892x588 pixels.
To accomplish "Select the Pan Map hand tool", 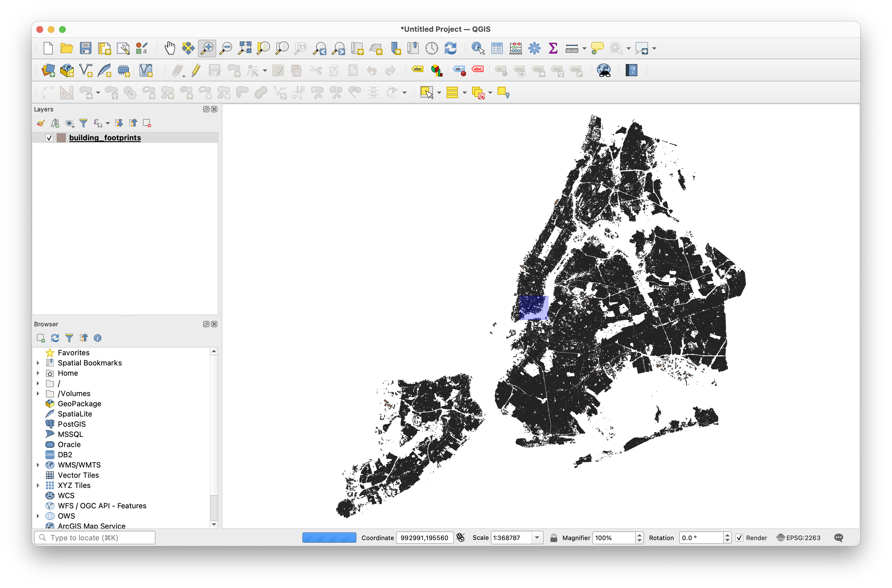I will pos(170,48).
